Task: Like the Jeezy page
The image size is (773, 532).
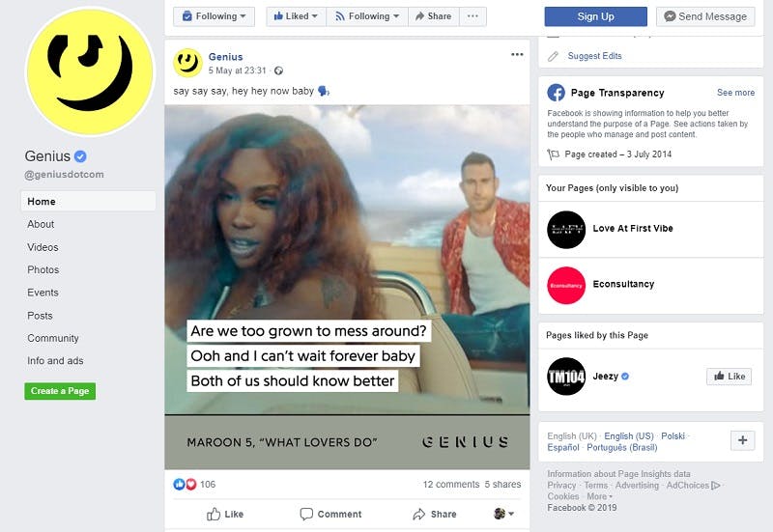Action: (x=730, y=377)
